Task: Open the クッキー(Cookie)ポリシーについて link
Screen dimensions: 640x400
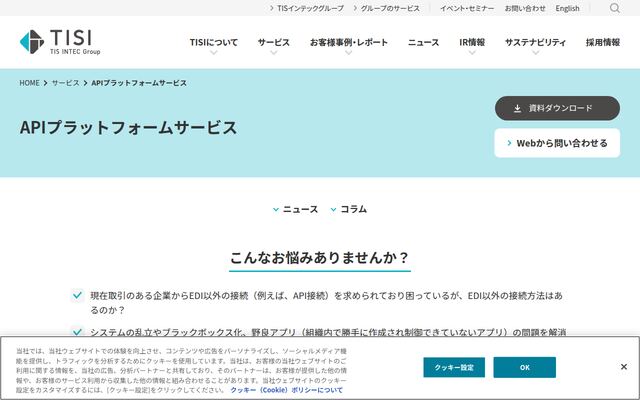Action: coord(287,390)
